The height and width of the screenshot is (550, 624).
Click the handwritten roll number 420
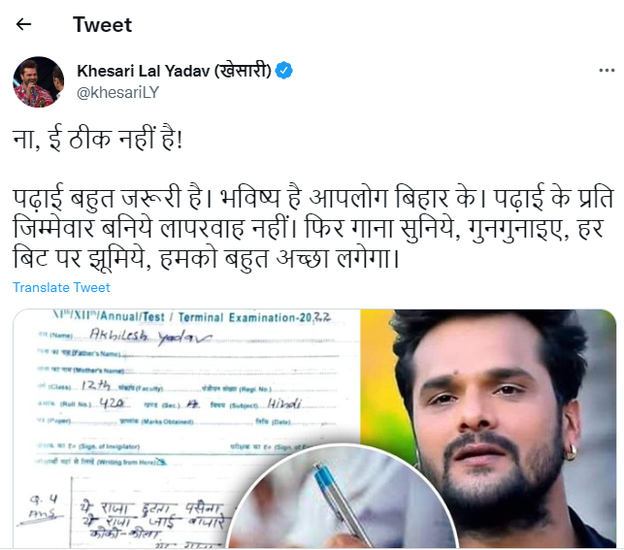[113, 404]
